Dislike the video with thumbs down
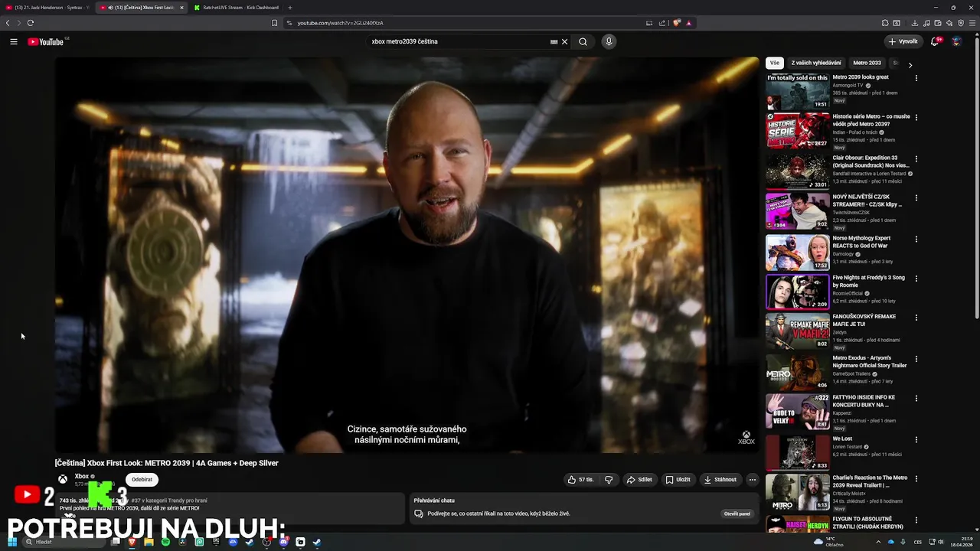This screenshot has height=551, width=980. (x=609, y=480)
